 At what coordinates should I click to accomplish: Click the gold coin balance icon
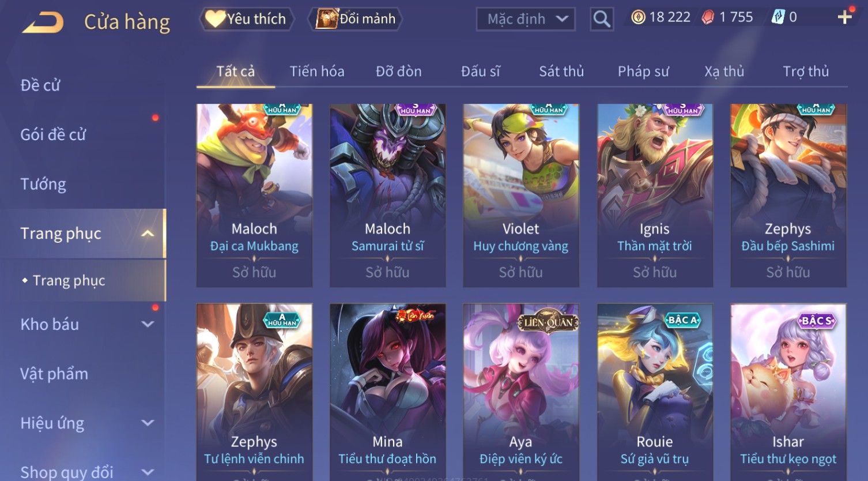(638, 17)
